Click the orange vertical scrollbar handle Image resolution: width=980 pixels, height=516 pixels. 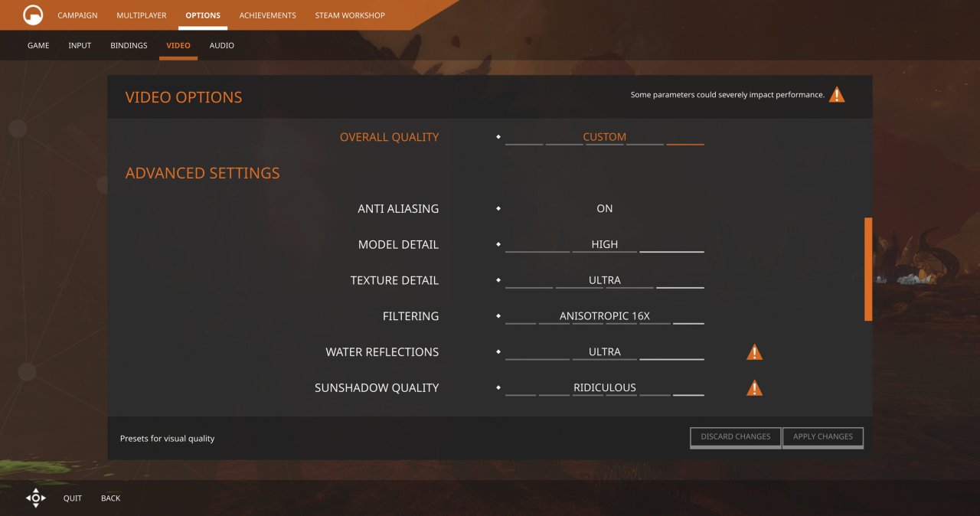click(868, 269)
